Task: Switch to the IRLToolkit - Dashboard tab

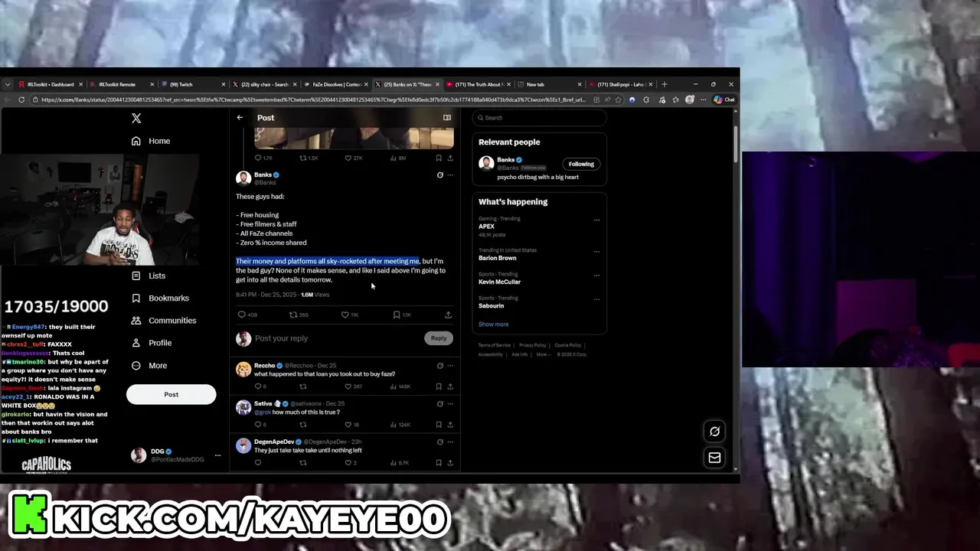Action: [49, 84]
